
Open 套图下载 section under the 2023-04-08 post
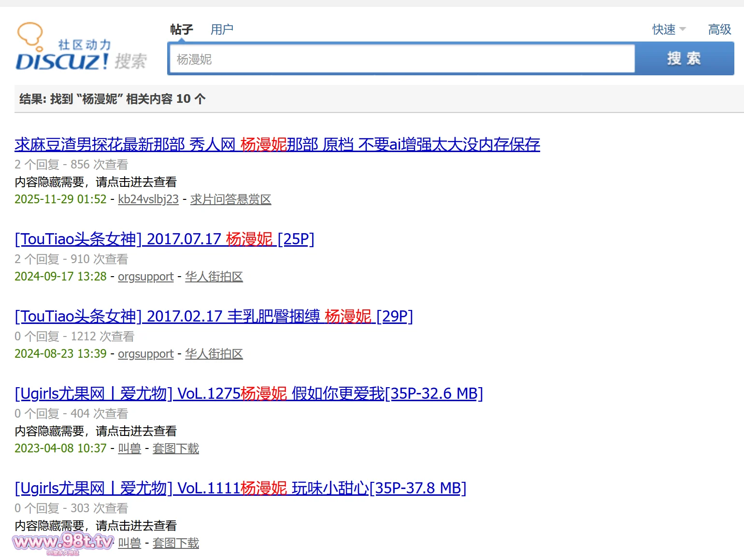click(x=175, y=448)
